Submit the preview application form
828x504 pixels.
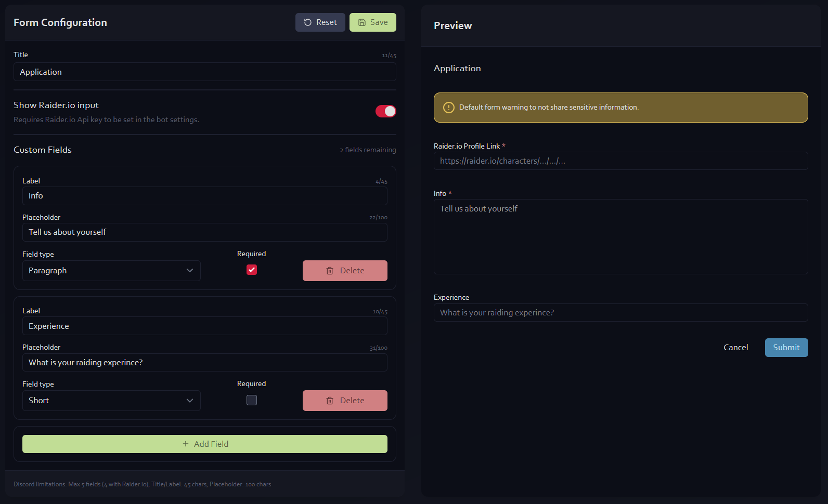click(786, 348)
